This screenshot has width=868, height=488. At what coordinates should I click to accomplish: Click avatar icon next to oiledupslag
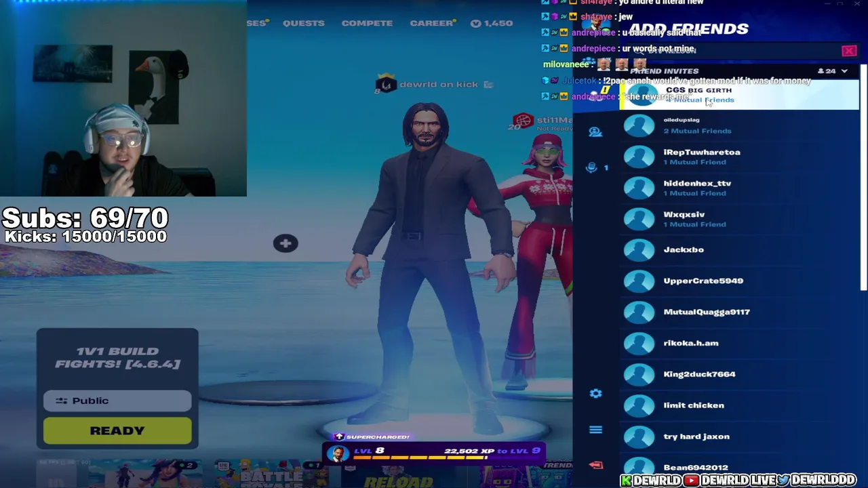point(639,125)
